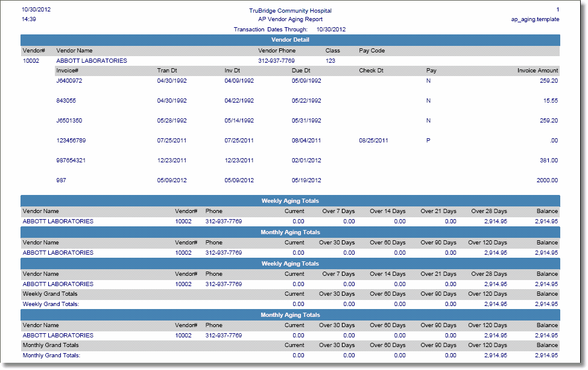Select invoice amount 381.00

(549, 160)
